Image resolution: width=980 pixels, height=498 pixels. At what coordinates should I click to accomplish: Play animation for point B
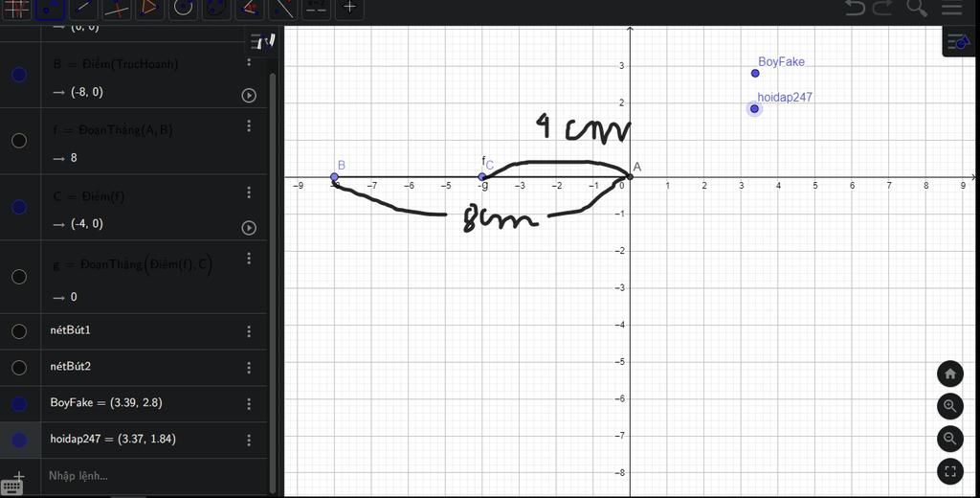249,95
